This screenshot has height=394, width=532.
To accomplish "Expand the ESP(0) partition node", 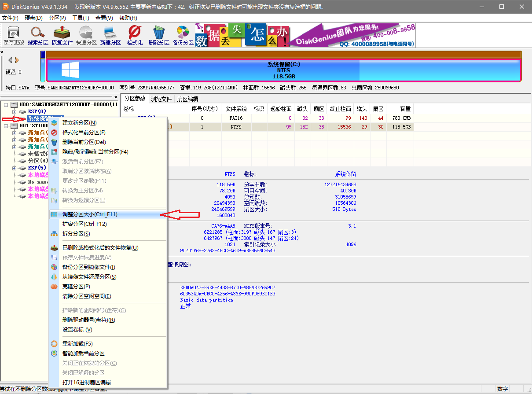I will pyautogui.click(x=14, y=111).
